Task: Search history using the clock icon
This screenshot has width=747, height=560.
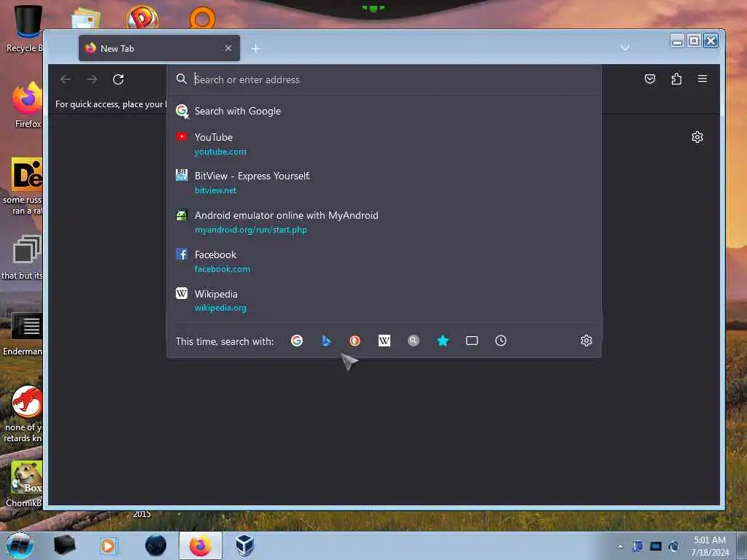Action: (500, 341)
